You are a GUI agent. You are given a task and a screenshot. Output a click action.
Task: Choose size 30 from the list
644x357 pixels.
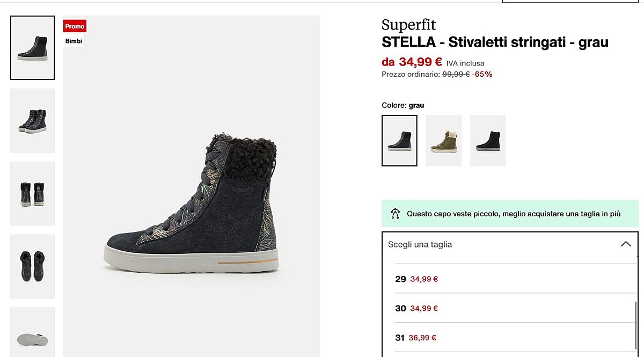coord(416,309)
